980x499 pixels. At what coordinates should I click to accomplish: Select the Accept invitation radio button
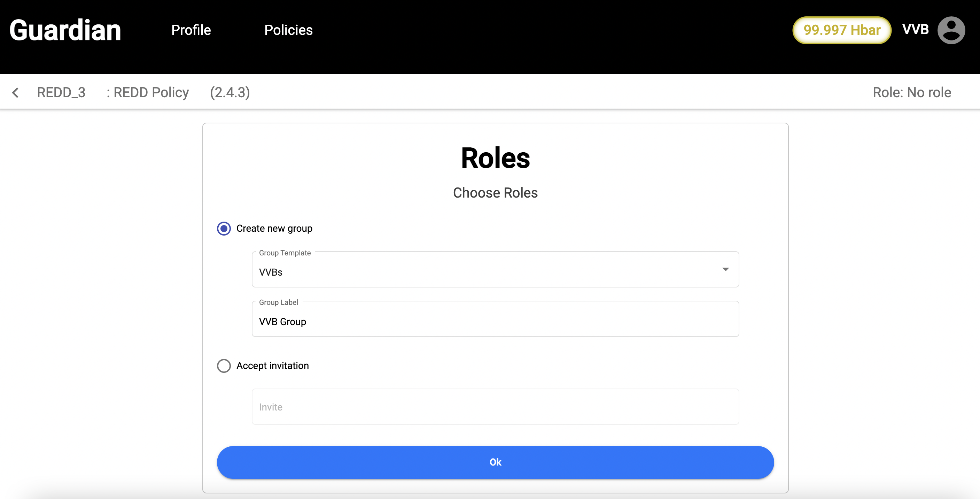224,366
